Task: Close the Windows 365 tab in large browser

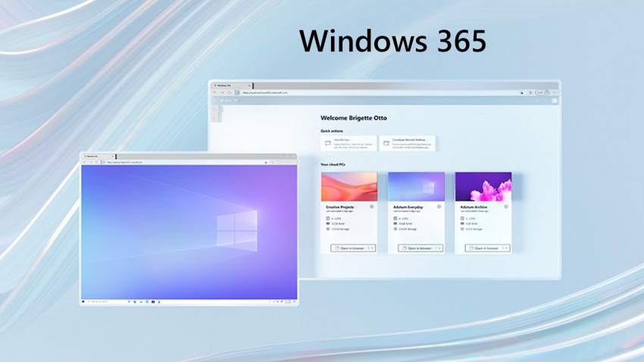Action: pos(249,86)
